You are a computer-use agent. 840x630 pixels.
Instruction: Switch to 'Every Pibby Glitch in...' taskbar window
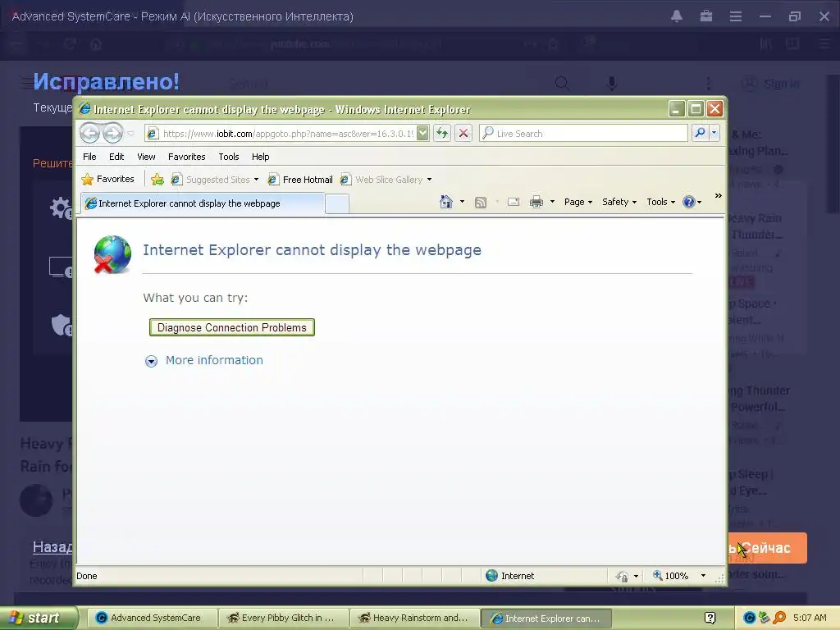click(x=283, y=619)
